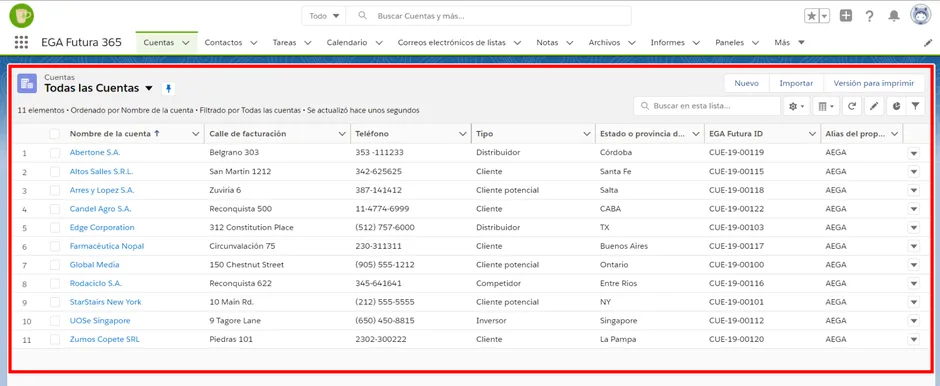Open the filters funnel icon
940x386 pixels.
[x=915, y=106]
